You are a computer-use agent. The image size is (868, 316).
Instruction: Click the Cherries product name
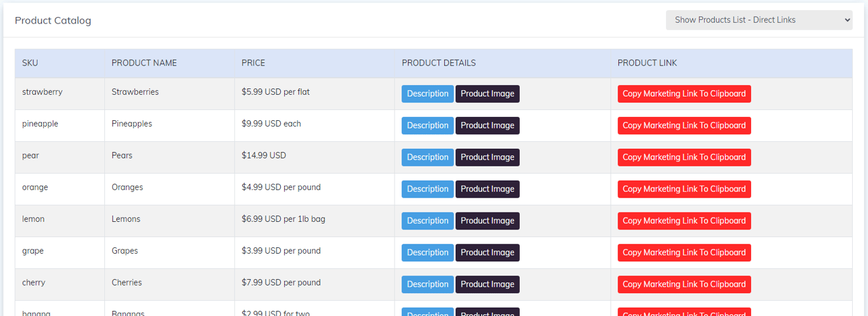pyautogui.click(x=127, y=283)
